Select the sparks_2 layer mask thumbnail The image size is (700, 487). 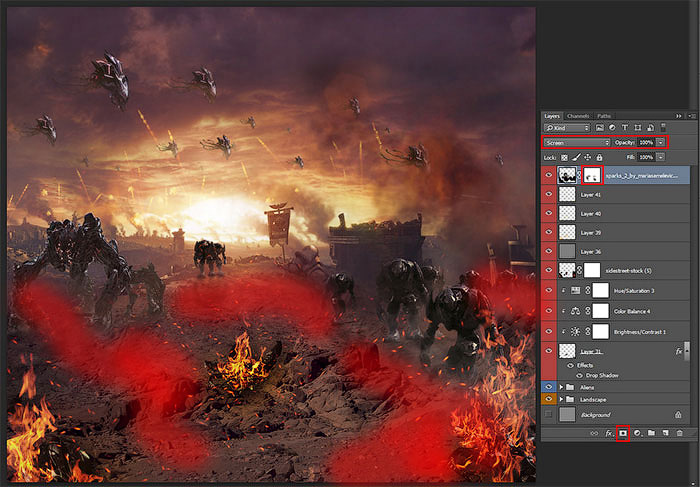[593, 175]
